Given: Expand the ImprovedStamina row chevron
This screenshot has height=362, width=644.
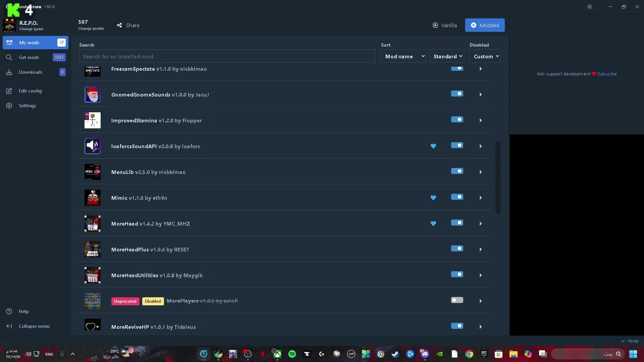Looking at the screenshot, I should click(x=480, y=120).
